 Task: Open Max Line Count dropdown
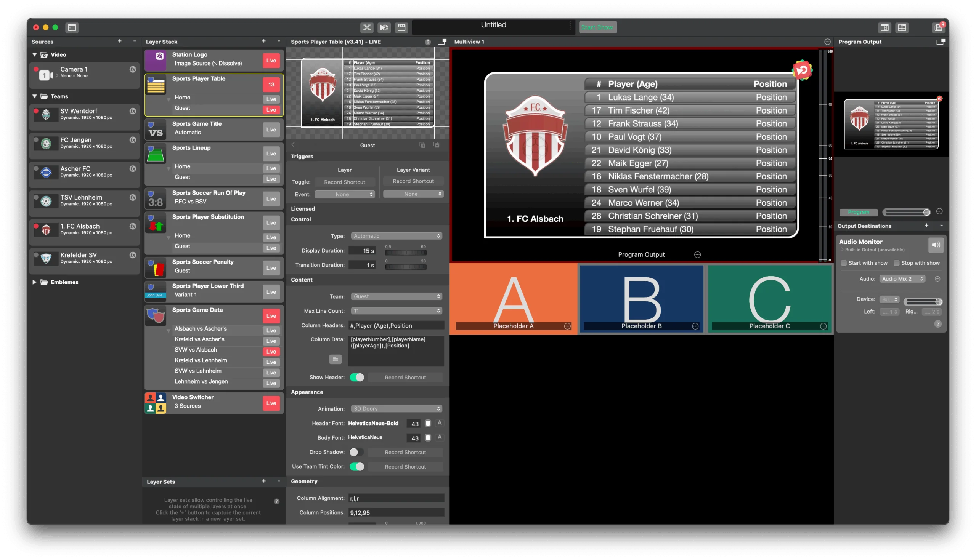[396, 311]
